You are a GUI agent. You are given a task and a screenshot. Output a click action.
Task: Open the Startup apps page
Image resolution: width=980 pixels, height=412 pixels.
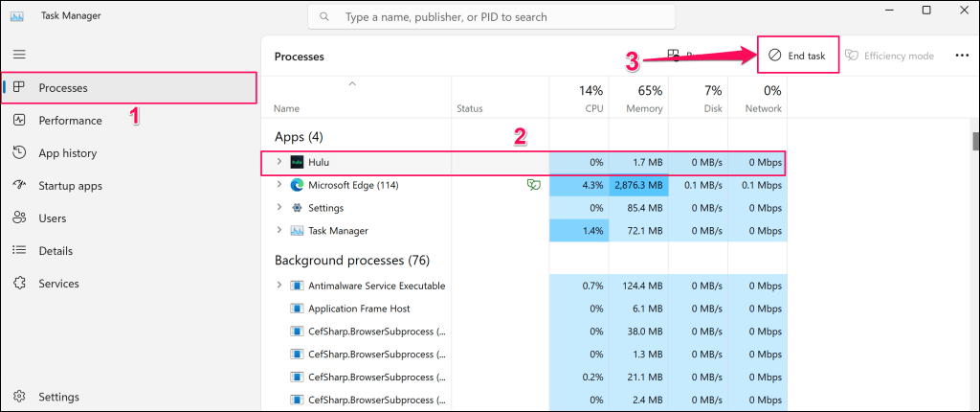pos(70,186)
